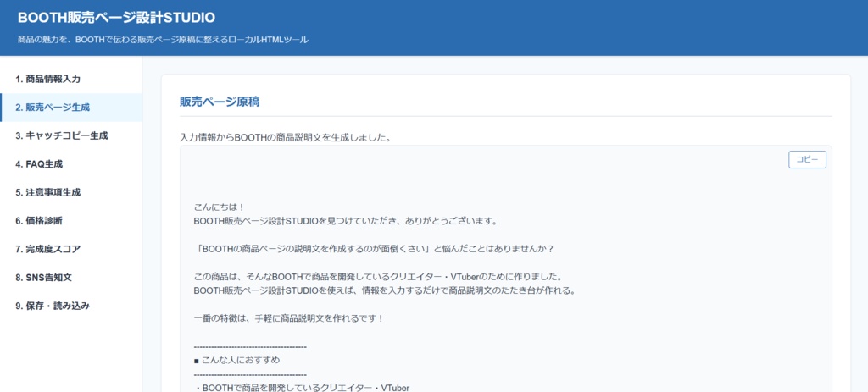This screenshot has height=392, width=868.
Task: Click the header subtitle starting 商品の魅力を
Action: click(163, 40)
